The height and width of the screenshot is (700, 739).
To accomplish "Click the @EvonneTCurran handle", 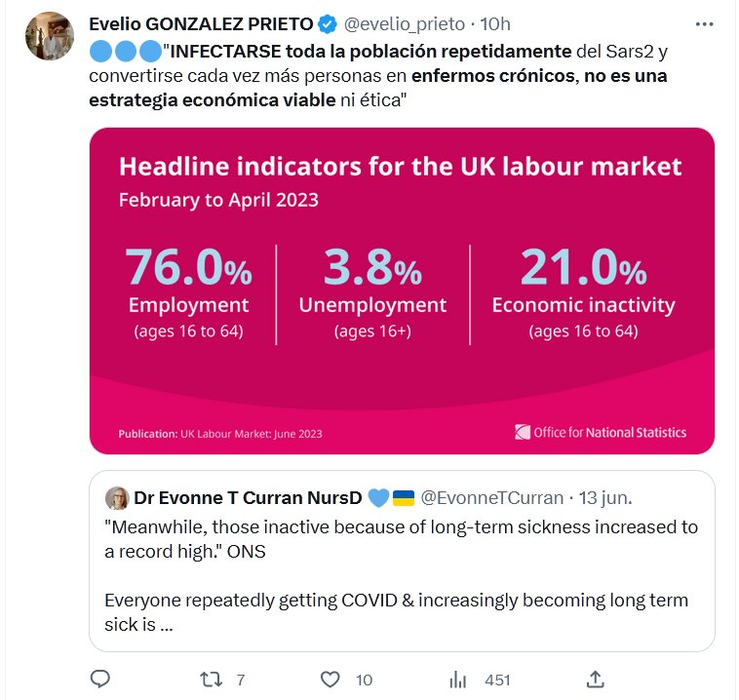I will click(491, 497).
